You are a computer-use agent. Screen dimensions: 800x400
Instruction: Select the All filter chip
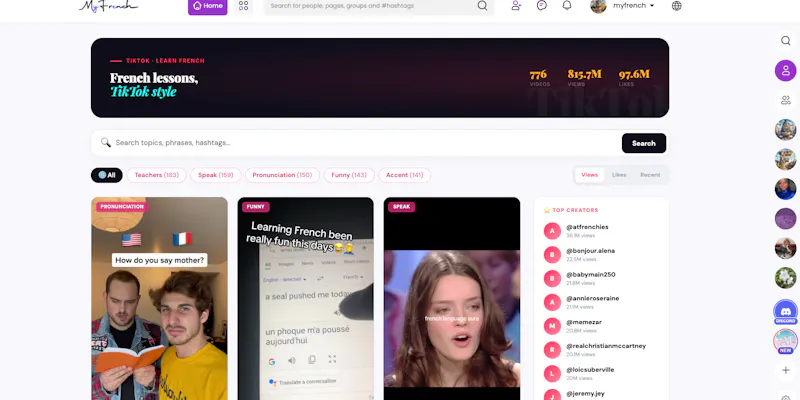click(107, 175)
